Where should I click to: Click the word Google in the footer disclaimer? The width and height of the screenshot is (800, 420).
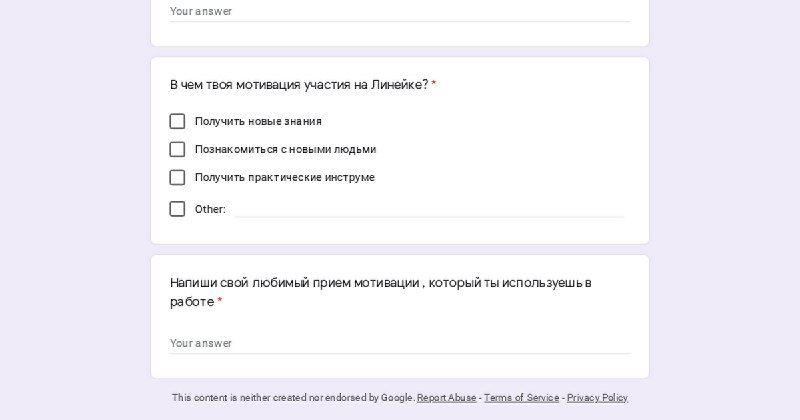pos(397,398)
